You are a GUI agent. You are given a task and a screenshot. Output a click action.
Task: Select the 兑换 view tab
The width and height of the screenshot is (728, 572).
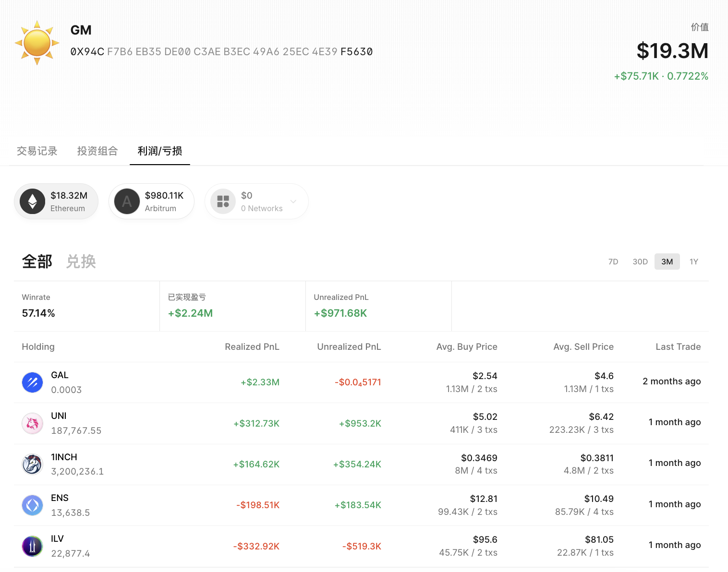point(81,262)
